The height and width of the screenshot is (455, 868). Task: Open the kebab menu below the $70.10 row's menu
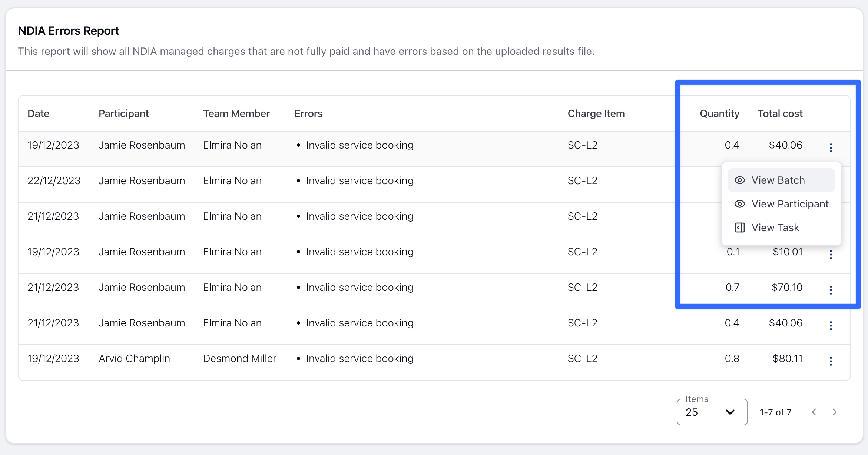pos(831,326)
